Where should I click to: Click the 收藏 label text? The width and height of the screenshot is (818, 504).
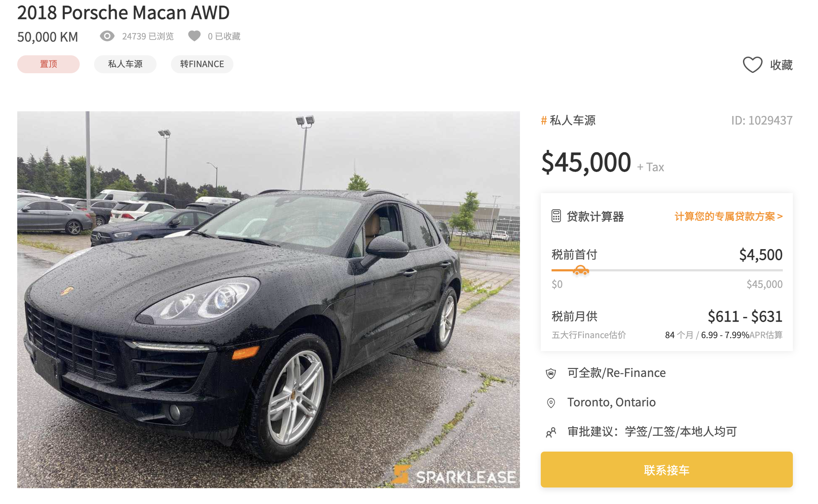781,65
